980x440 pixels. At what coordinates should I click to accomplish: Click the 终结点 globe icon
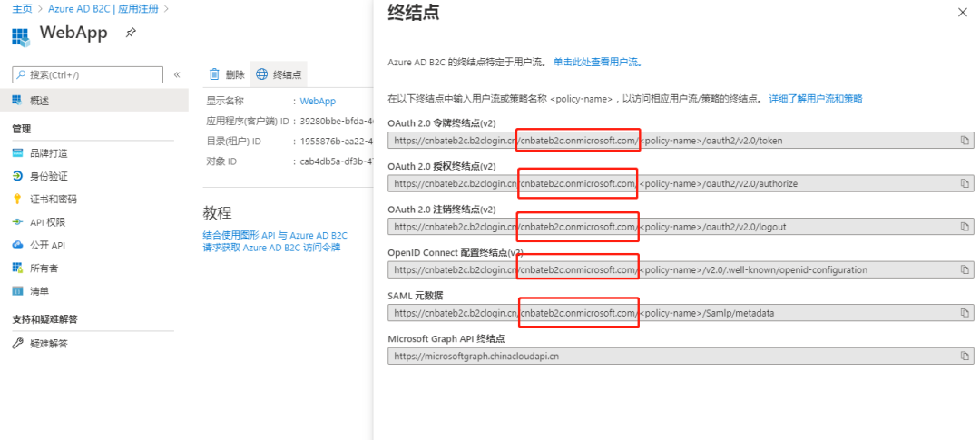[x=262, y=74]
